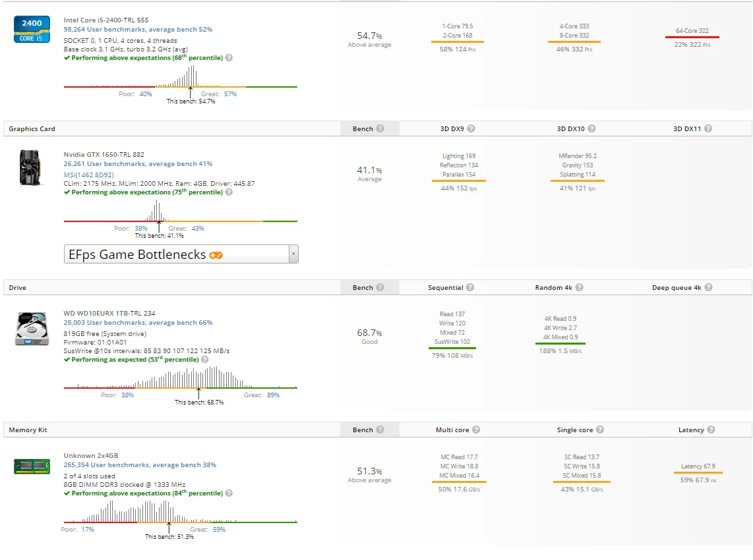Click help icon next to Deep queue 4k

coord(708,287)
